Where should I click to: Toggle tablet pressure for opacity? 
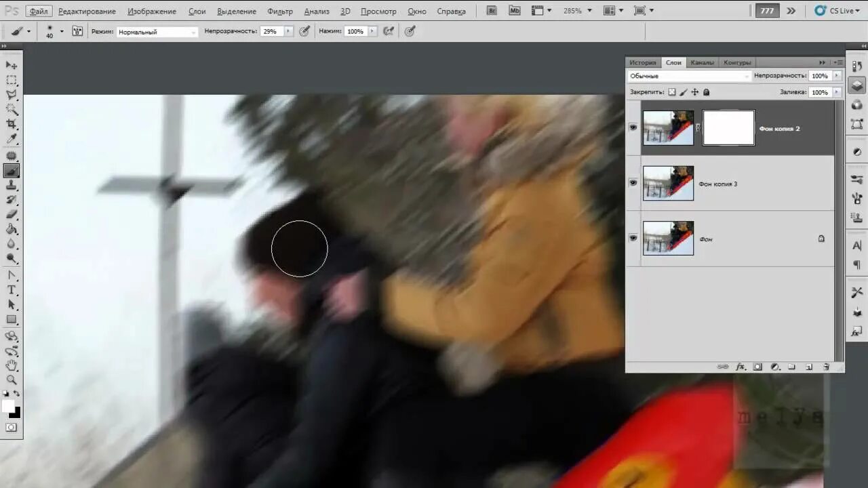click(x=304, y=31)
